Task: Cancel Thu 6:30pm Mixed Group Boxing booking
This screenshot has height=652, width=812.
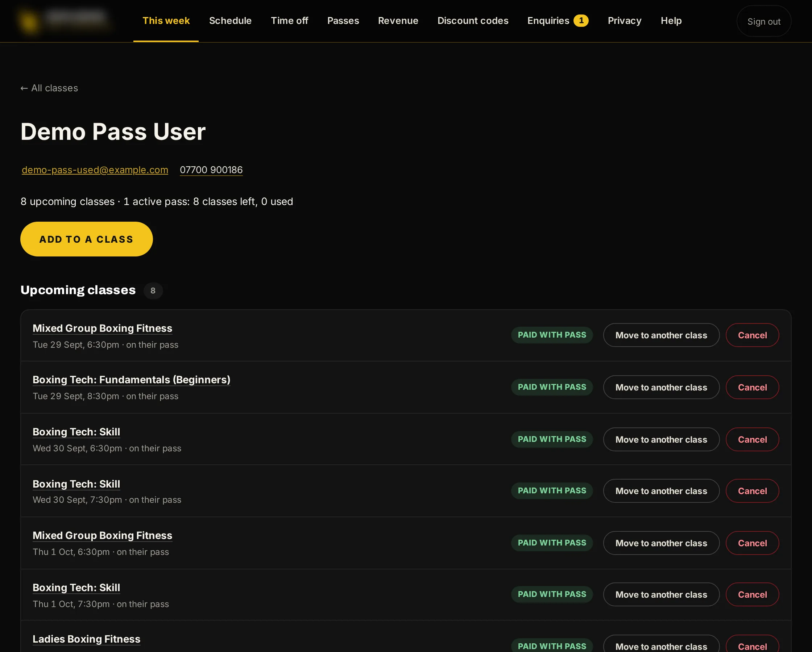Action: [x=752, y=543]
